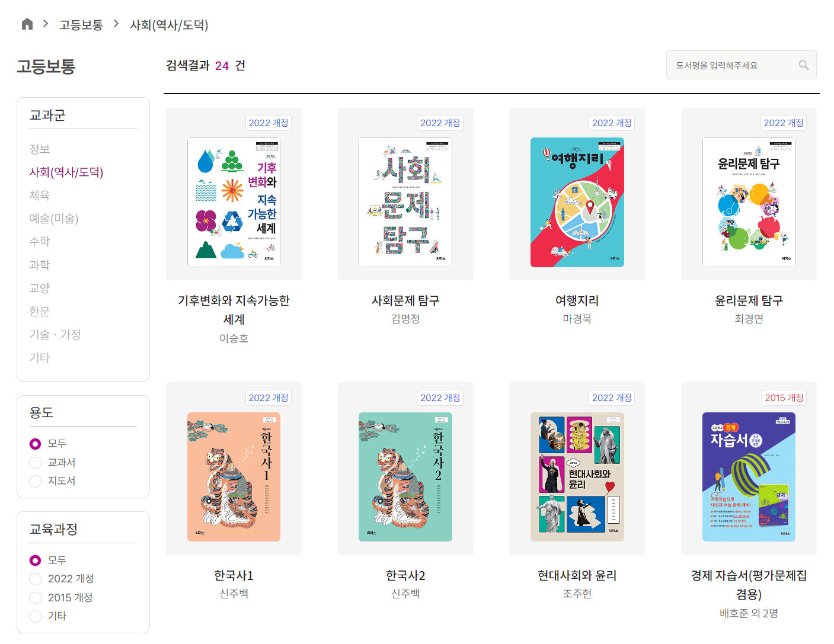
Task: Click the 고등보통 breadcrumb link
Action: coord(81,25)
